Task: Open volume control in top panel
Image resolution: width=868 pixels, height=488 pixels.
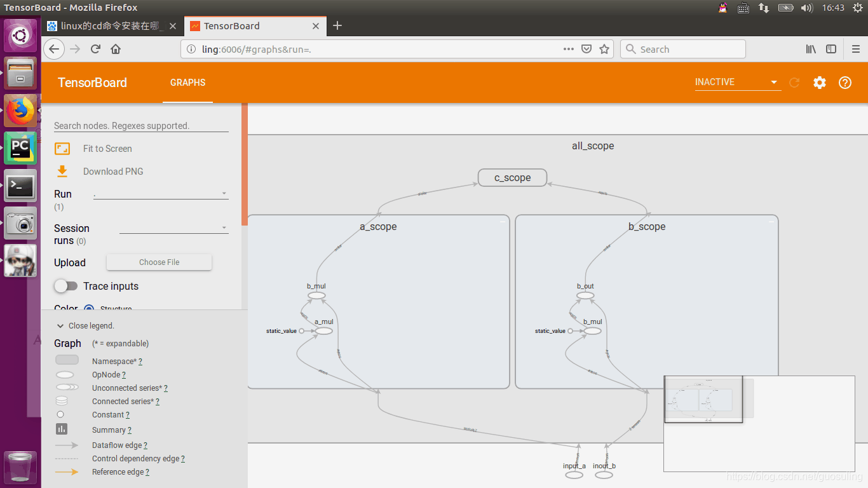Action: point(806,8)
